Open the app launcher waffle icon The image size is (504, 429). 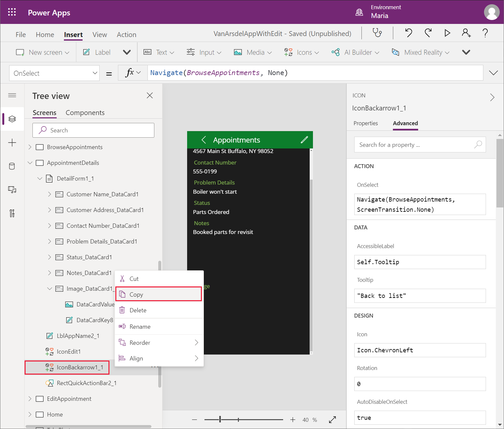12,12
